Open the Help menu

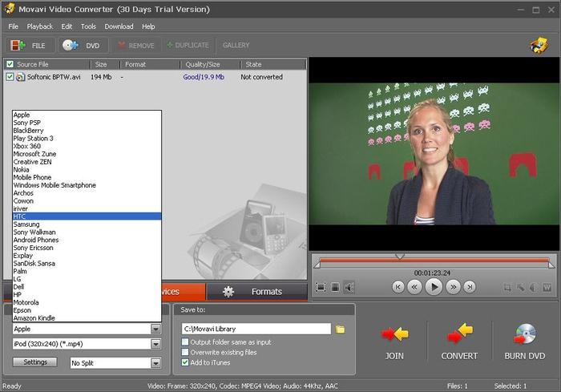coord(148,26)
